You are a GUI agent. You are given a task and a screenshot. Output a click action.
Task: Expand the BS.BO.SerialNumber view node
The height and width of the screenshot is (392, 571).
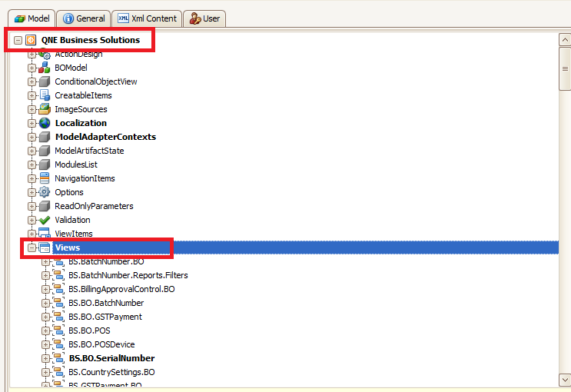pyautogui.click(x=45, y=358)
